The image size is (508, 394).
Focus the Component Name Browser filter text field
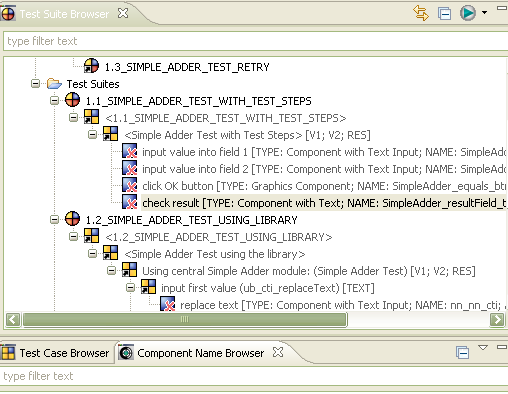254,376
